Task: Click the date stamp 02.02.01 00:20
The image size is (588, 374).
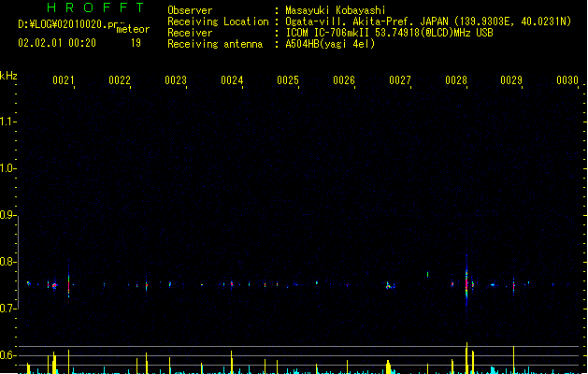Action: (x=57, y=43)
